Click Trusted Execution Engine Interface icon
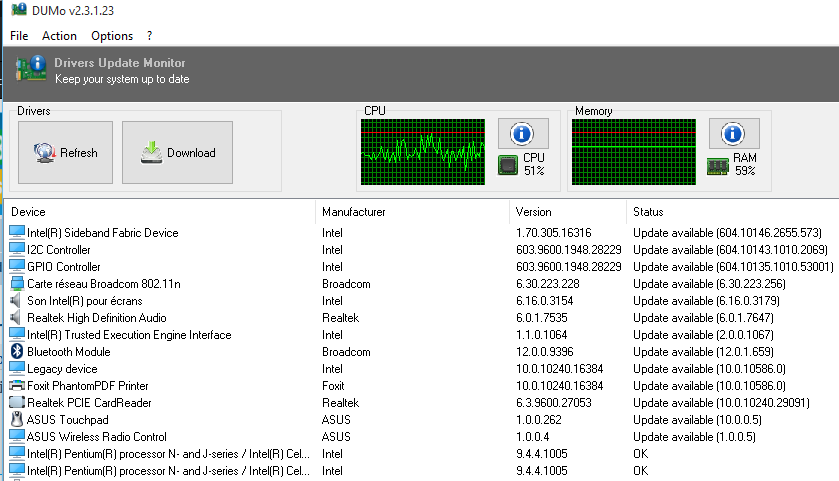 pos(17,334)
